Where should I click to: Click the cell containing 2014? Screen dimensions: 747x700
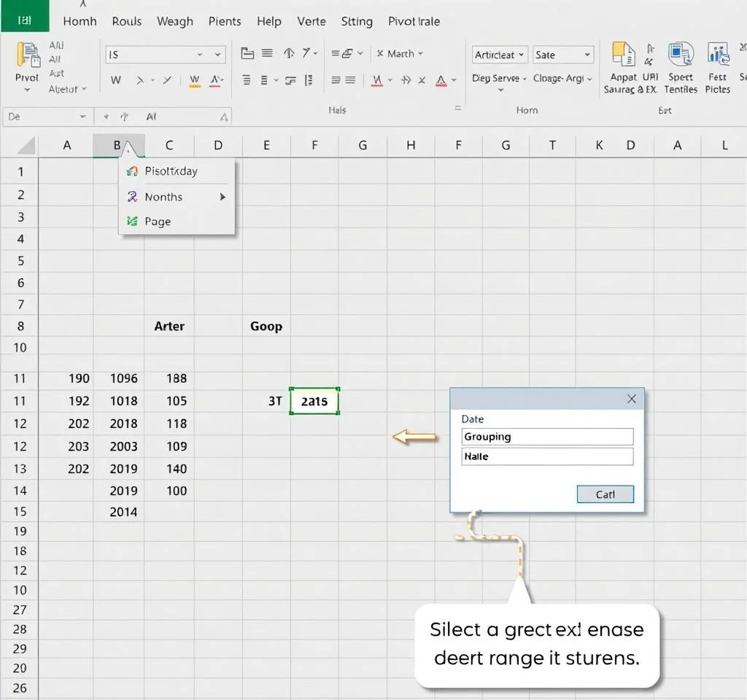(119, 512)
